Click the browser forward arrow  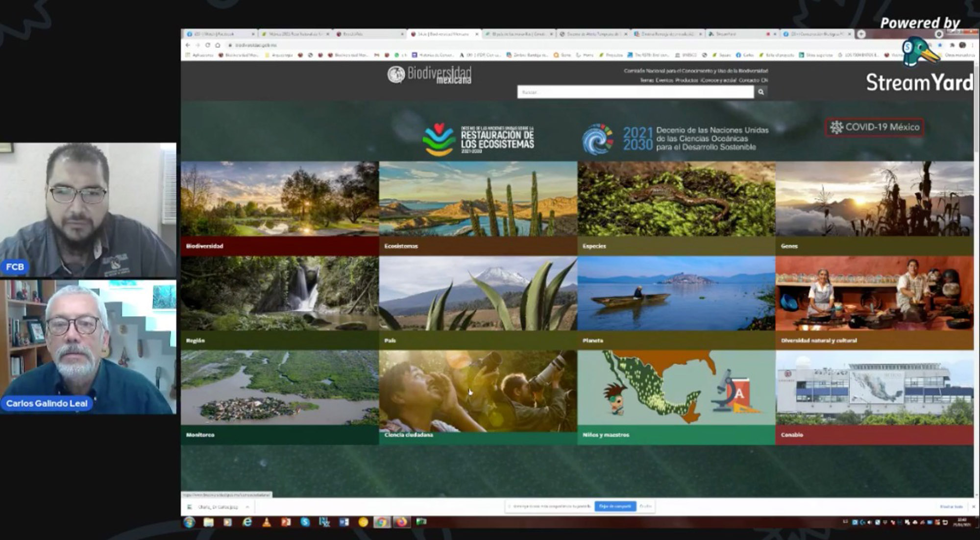pos(198,45)
